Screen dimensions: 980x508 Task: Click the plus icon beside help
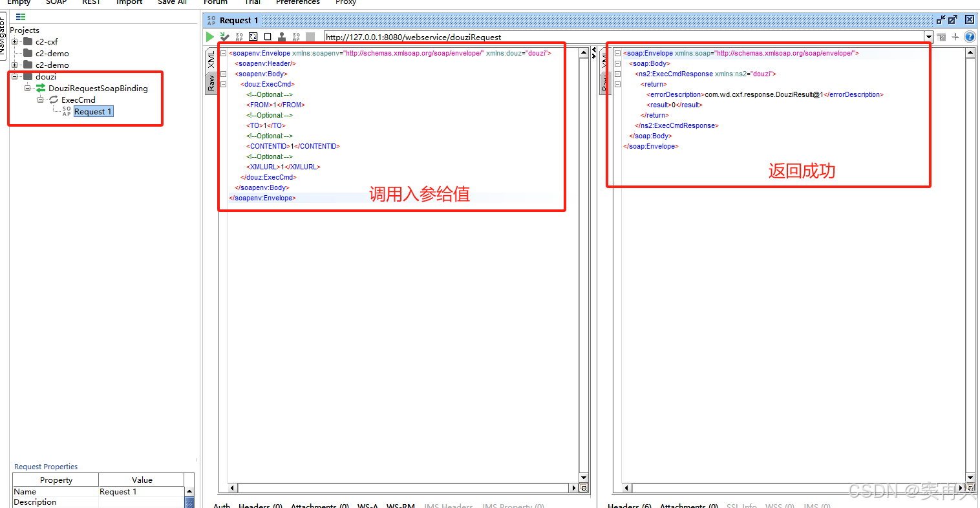point(955,37)
